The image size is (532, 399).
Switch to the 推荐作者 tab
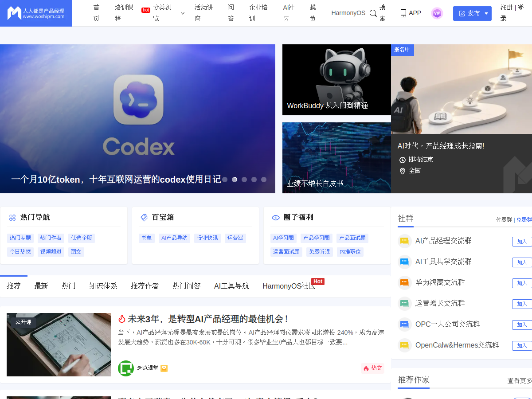tap(145, 286)
